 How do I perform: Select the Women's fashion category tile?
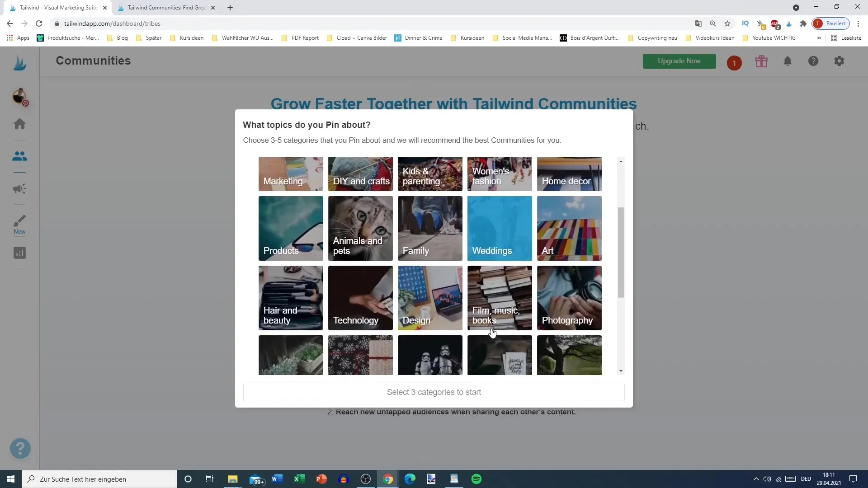(500, 174)
